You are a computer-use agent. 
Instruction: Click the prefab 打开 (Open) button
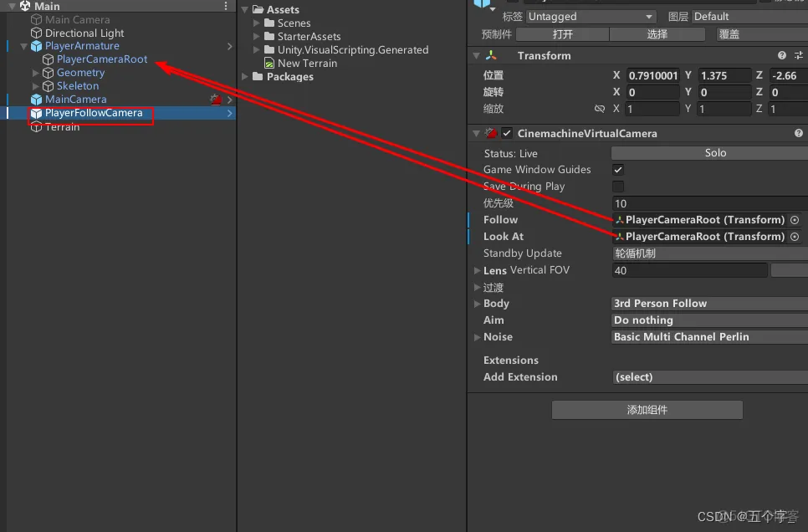point(562,34)
